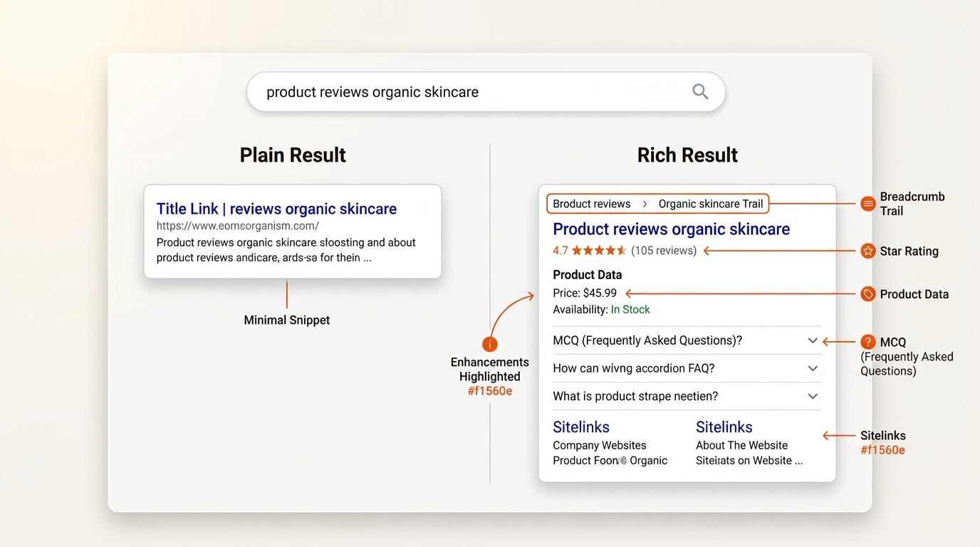Click the search magnifier icon
Image resolution: width=980 pixels, height=547 pixels.
[x=700, y=91]
